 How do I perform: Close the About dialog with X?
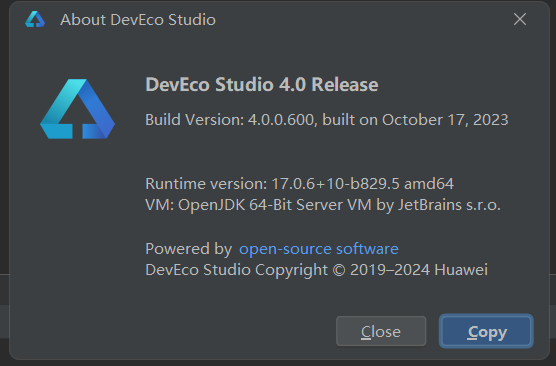[x=520, y=19]
